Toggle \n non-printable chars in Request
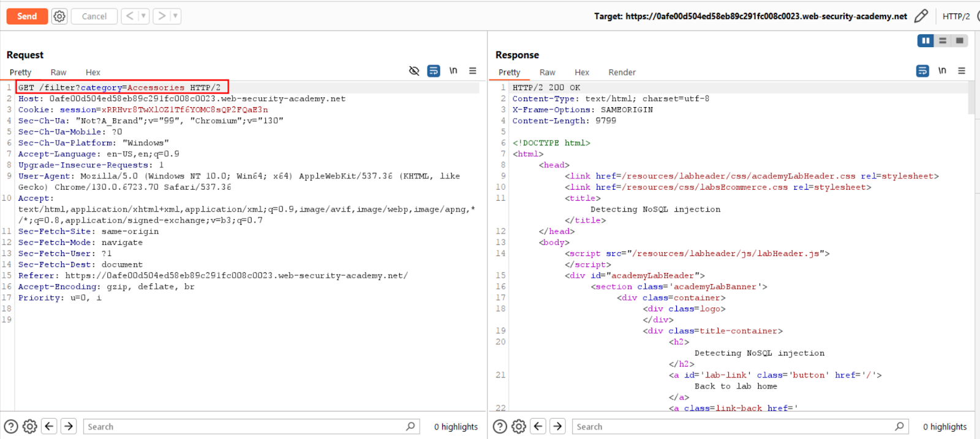980x439 pixels. pos(453,71)
